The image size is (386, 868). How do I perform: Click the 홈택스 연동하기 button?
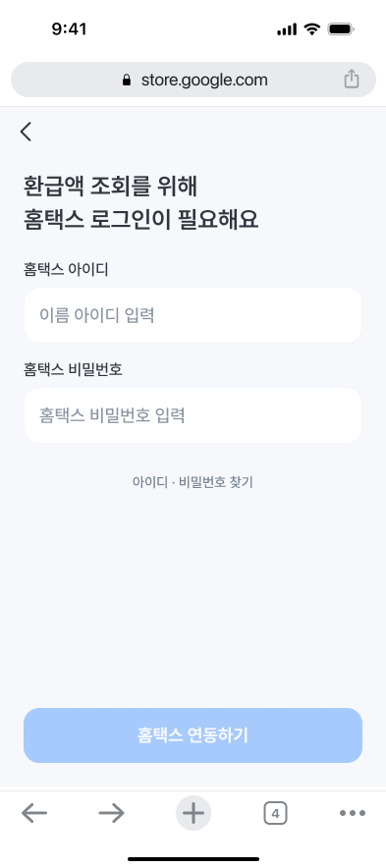click(x=193, y=735)
